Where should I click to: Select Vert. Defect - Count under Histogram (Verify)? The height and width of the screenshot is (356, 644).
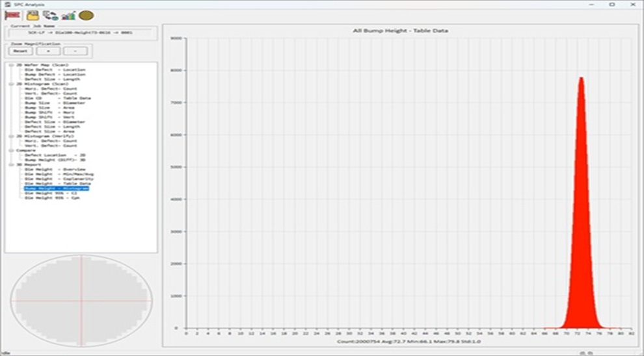51,146
